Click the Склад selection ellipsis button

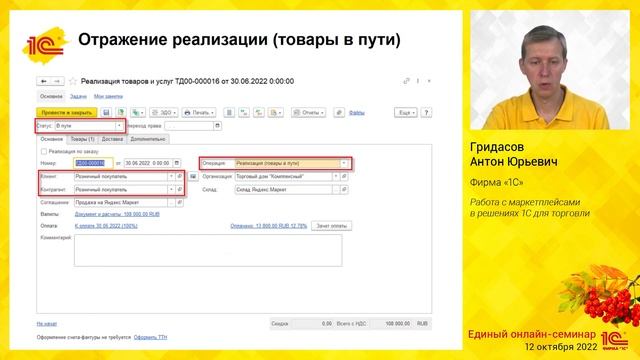[336, 189]
